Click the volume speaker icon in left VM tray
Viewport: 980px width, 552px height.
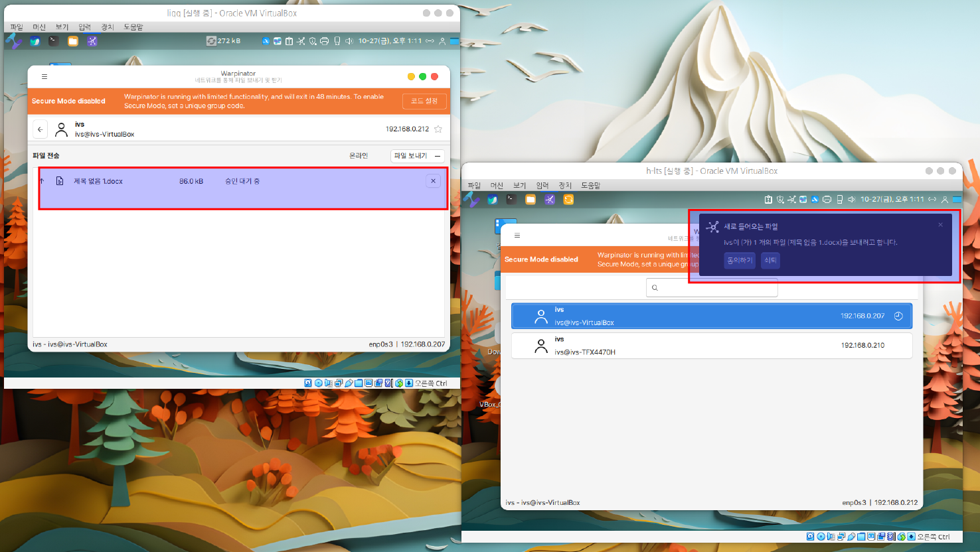coord(349,41)
